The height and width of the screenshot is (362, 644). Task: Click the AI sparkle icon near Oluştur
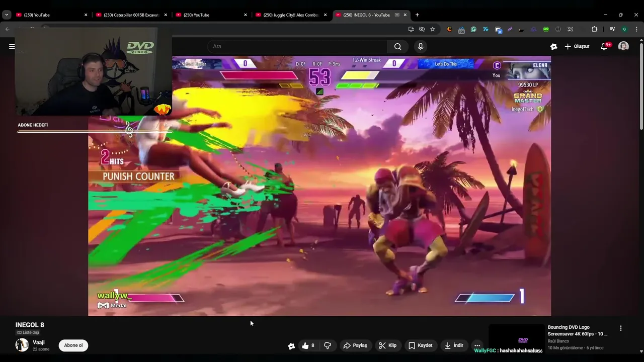tap(554, 46)
